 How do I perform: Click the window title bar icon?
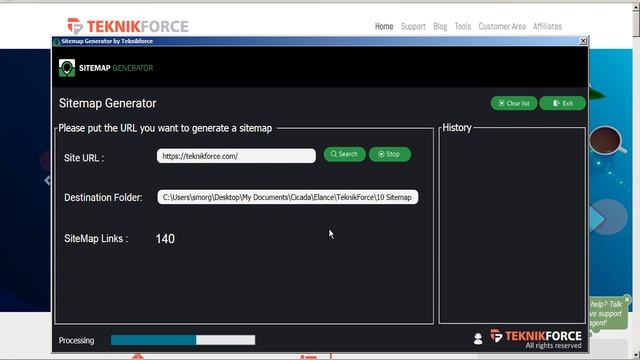57,41
